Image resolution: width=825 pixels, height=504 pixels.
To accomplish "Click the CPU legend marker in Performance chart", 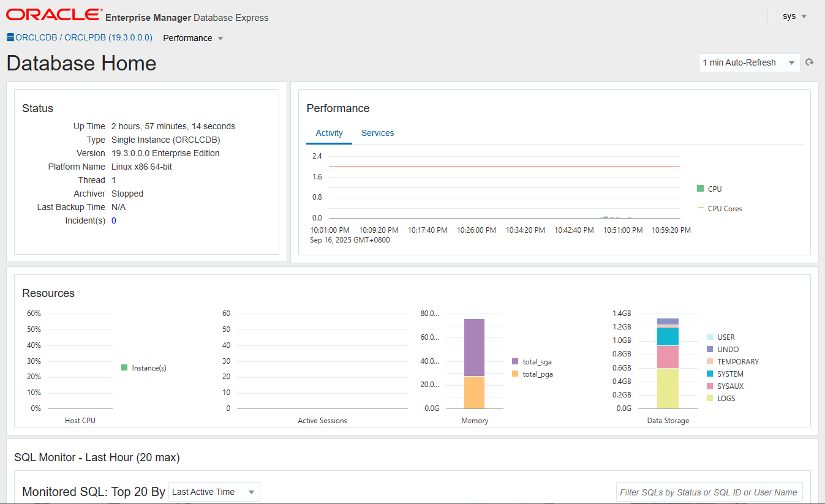I will pyautogui.click(x=702, y=189).
